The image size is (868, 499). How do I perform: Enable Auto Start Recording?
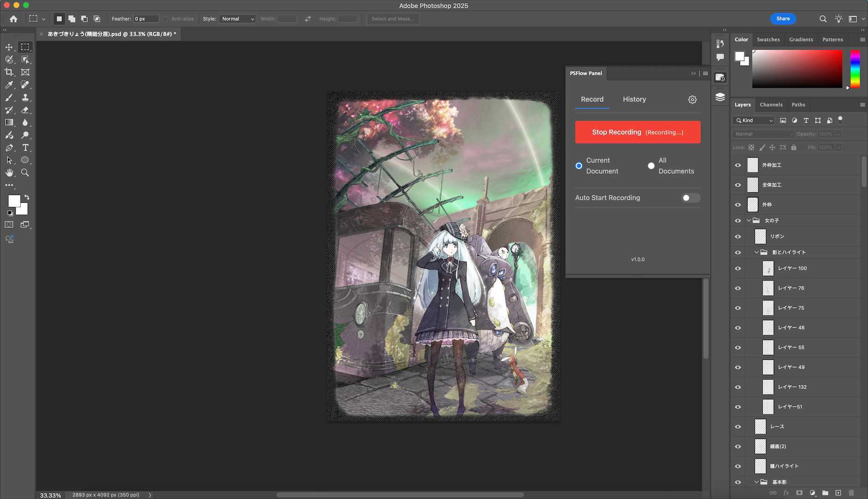click(691, 198)
